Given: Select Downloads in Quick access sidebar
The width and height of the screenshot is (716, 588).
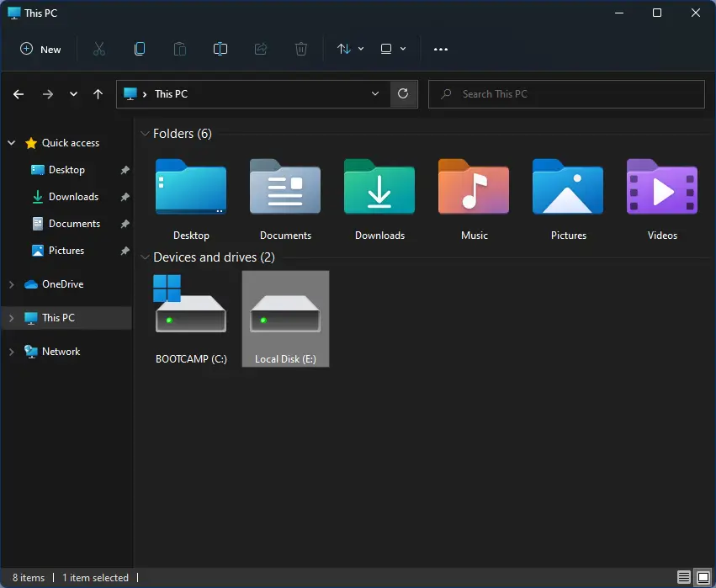Looking at the screenshot, I should [73, 197].
